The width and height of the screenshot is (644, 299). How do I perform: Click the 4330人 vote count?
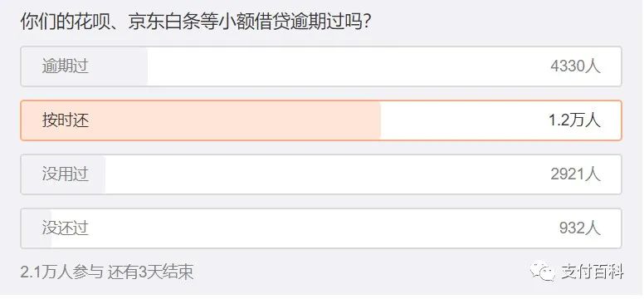[575, 66]
